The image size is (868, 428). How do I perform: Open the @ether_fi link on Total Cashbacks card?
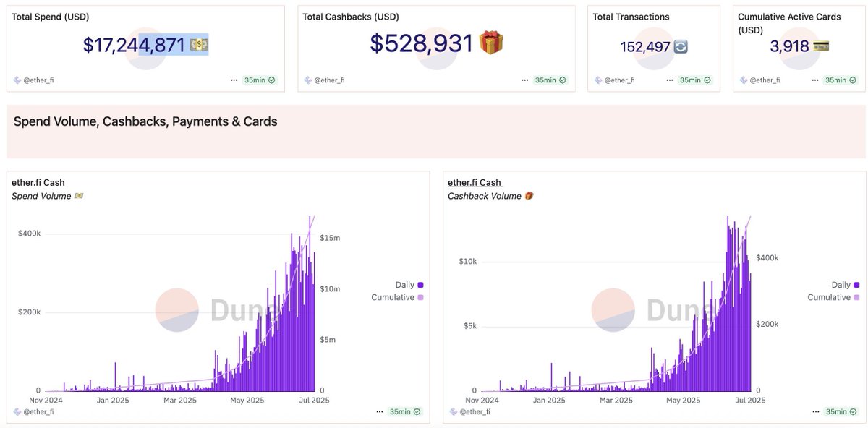coord(329,80)
